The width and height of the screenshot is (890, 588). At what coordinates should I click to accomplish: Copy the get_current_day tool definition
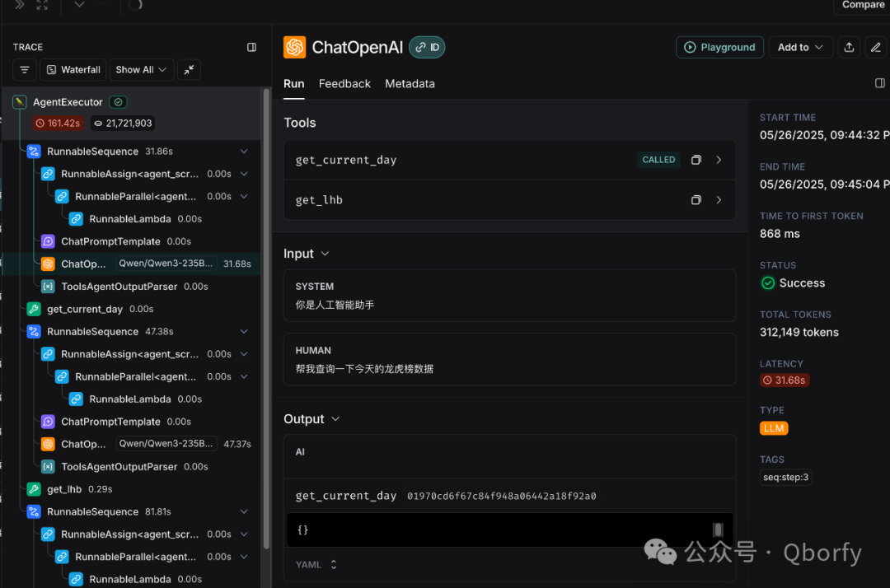point(696,160)
